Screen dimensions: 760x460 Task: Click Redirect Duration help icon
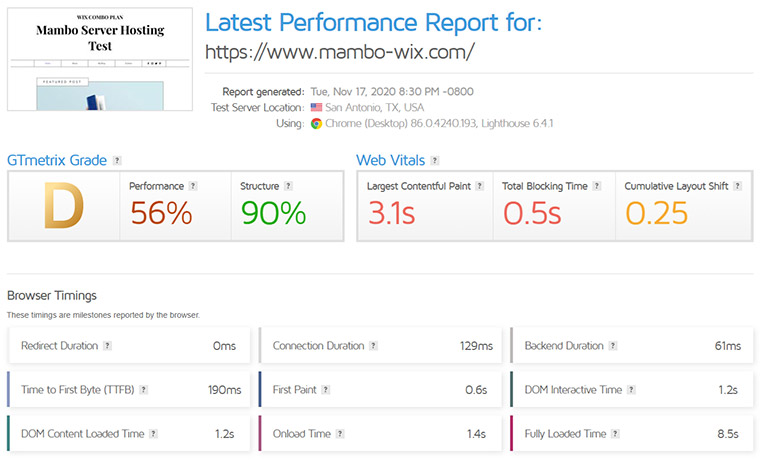tap(108, 346)
